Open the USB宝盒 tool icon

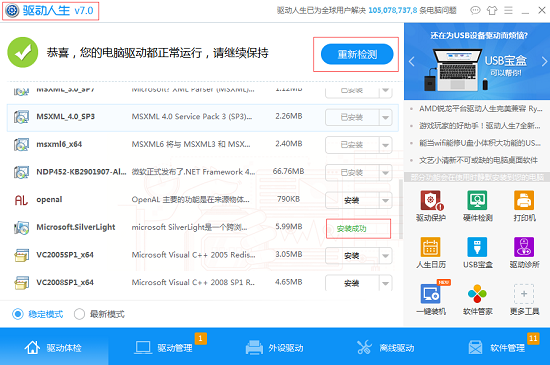coord(477,247)
